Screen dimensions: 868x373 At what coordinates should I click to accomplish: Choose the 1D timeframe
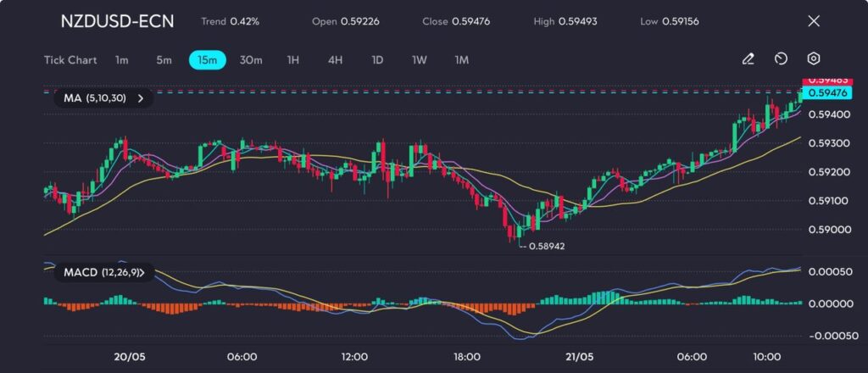tap(377, 60)
